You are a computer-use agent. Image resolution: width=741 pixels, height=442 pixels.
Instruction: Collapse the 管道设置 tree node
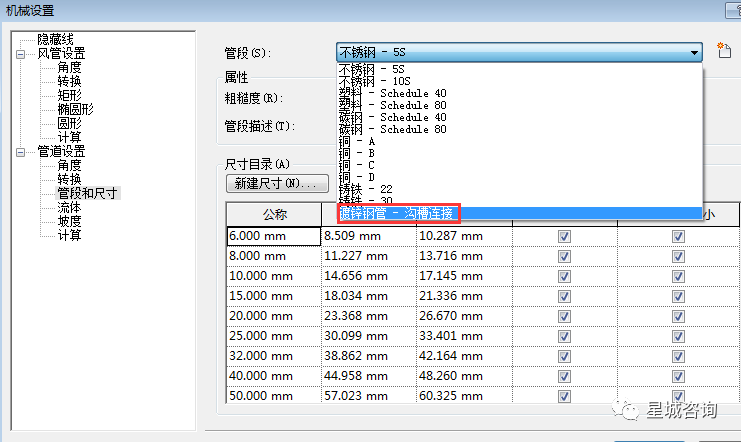coord(20,152)
